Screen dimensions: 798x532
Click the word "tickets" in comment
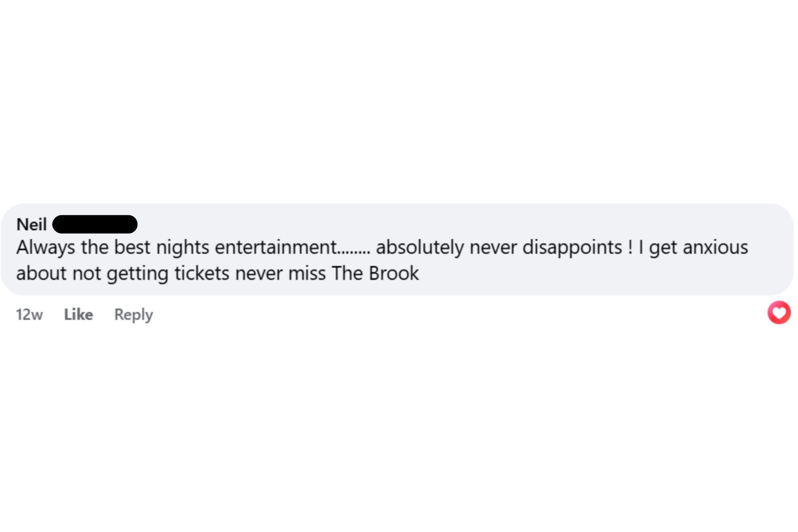(x=202, y=274)
